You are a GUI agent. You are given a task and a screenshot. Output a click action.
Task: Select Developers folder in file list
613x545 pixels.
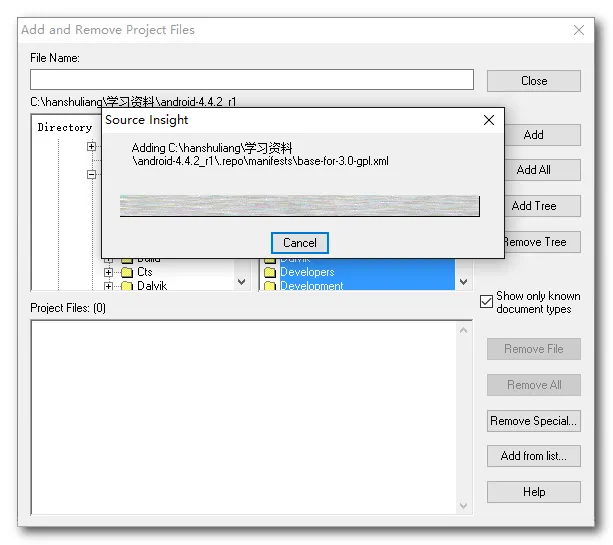click(x=307, y=272)
